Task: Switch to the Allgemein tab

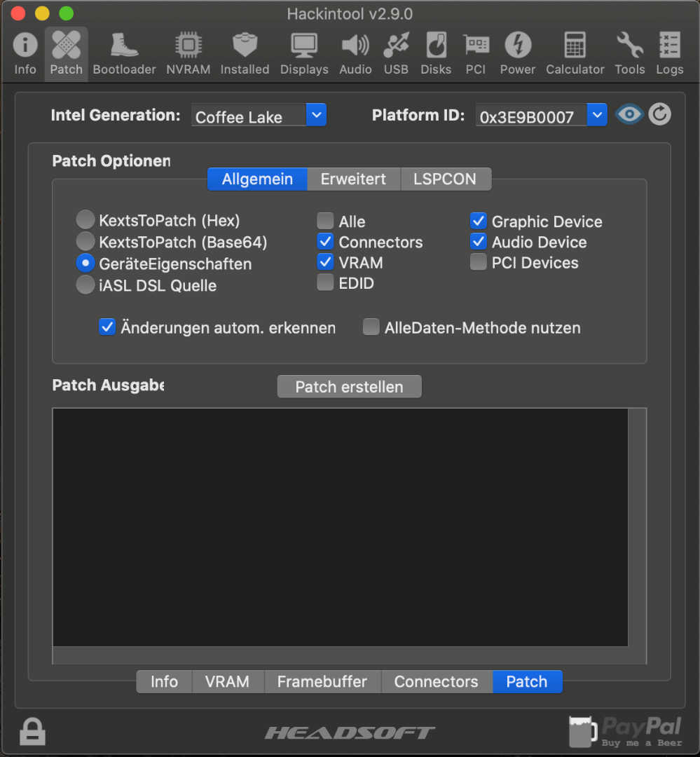Action: (x=257, y=179)
